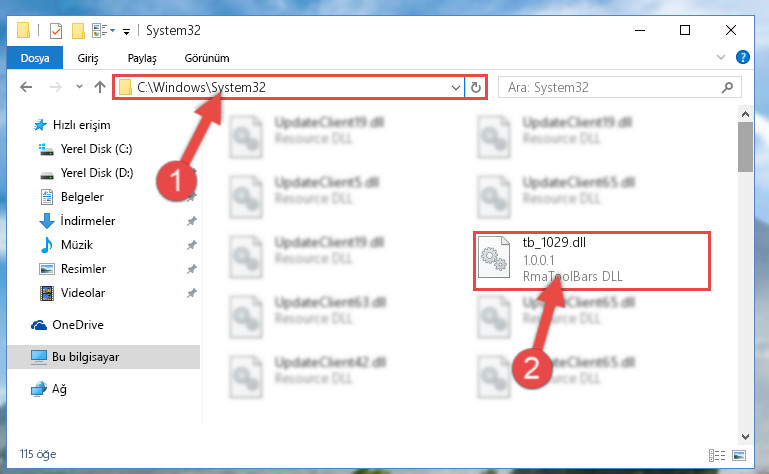This screenshot has height=474, width=769.
Task: Click inside the Ara: System32 search box
Action: pos(613,87)
